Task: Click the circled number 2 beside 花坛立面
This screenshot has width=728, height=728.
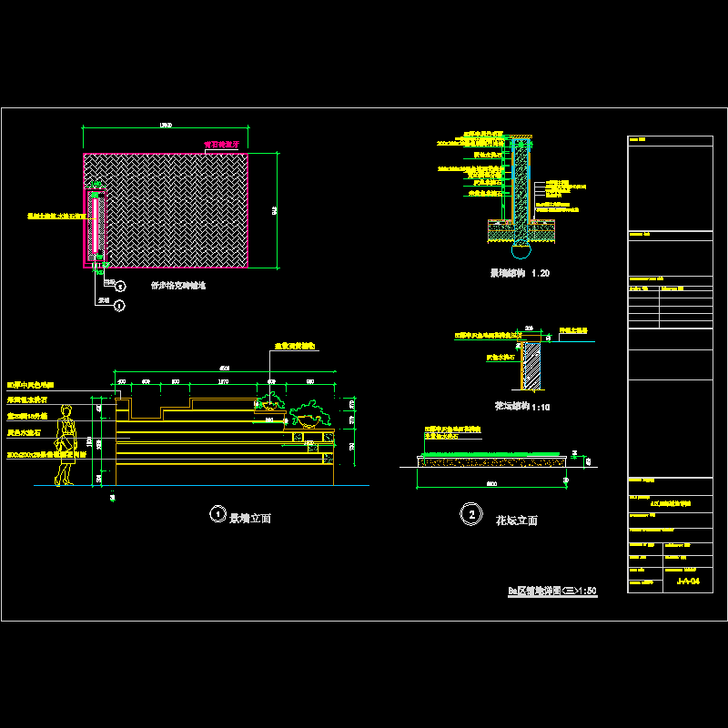Action: (x=471, y=514)
